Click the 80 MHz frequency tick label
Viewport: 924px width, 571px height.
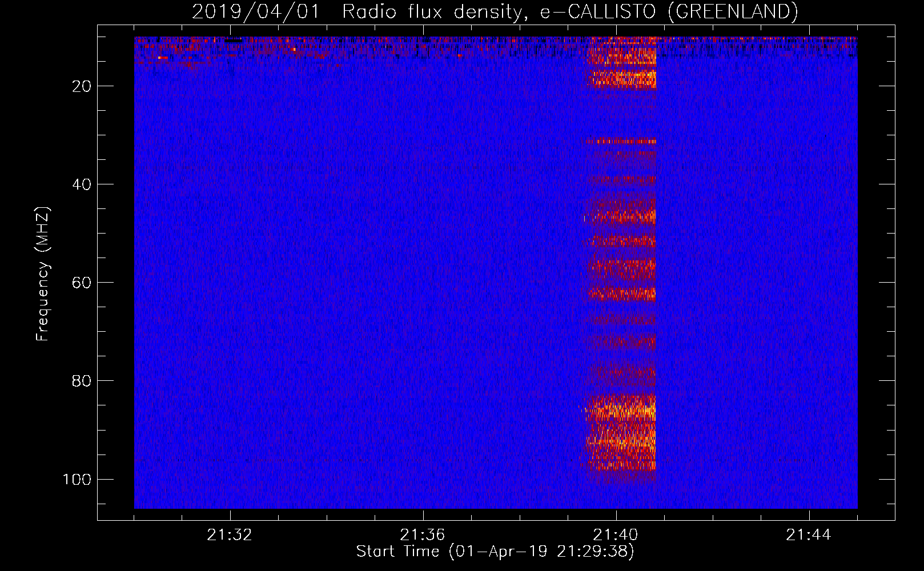82,381
